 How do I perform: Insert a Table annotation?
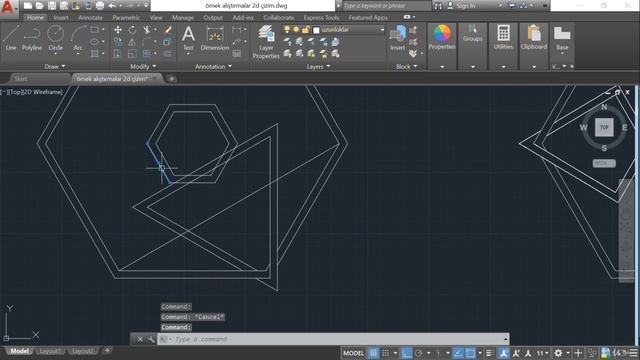click(x=237, y=53)
